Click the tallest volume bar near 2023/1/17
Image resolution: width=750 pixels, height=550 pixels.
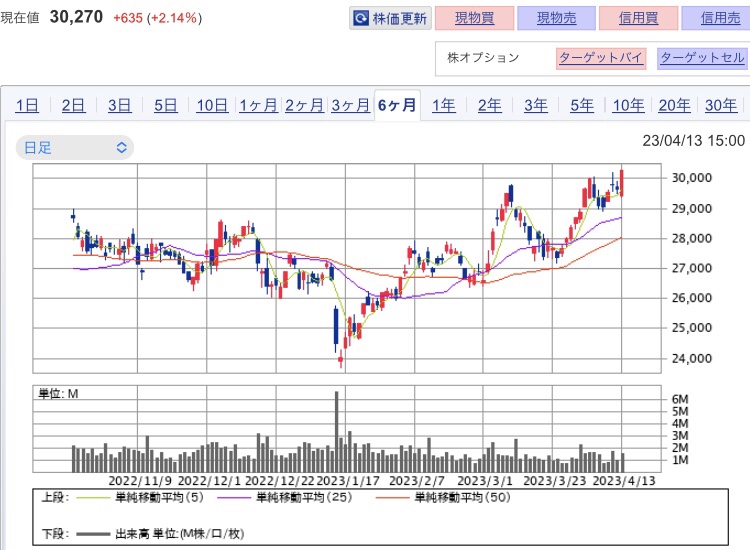[336, 431]
